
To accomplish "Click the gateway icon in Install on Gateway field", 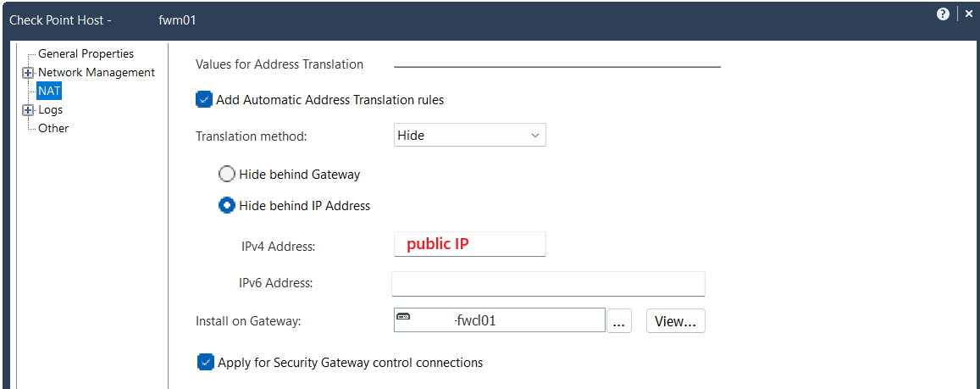I will pyautogui.click(x=404, y=317).
